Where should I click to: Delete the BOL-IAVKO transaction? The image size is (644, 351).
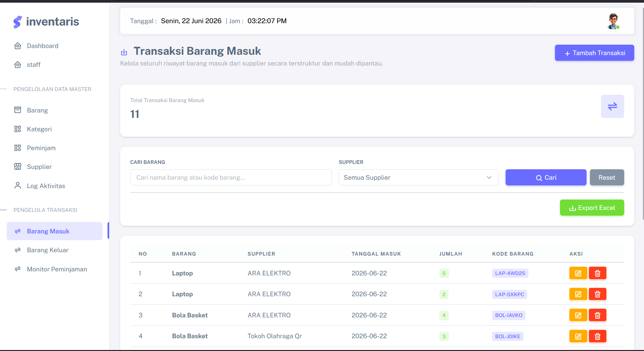pyautogui.click(x=597, y=315)
